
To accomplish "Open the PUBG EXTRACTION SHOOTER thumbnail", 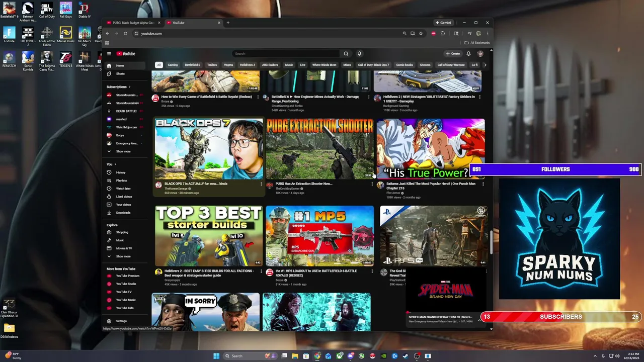I will point(320,149).
